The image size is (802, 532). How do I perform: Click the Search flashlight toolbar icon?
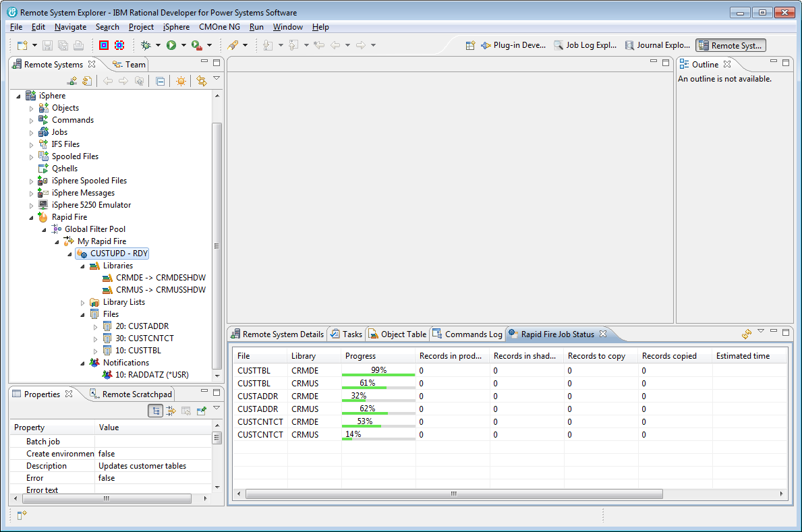pyautogui.click(x=233, y=45)
